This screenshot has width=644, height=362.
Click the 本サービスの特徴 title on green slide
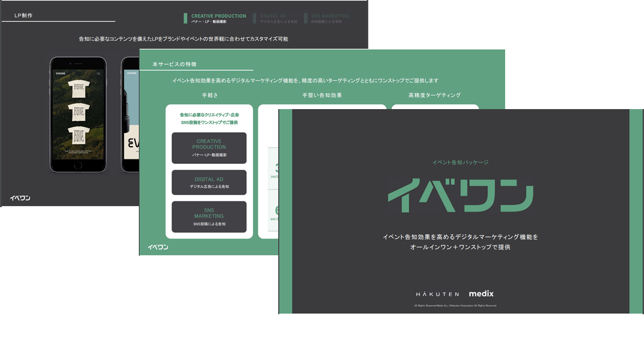click(175, 64)
